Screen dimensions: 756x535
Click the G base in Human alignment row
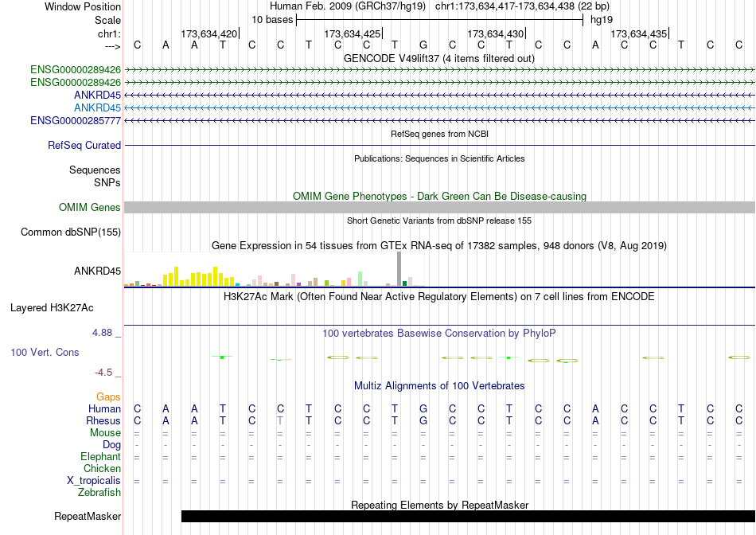tap(423, 408)
